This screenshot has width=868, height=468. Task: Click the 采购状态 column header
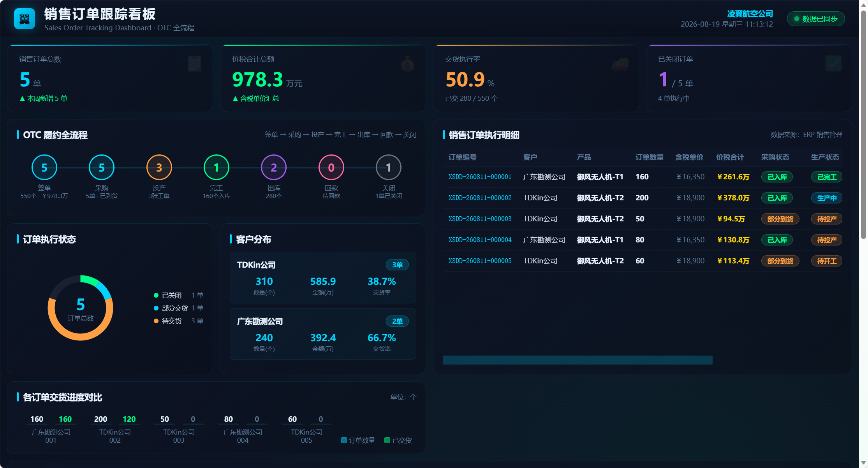(775, 157)
